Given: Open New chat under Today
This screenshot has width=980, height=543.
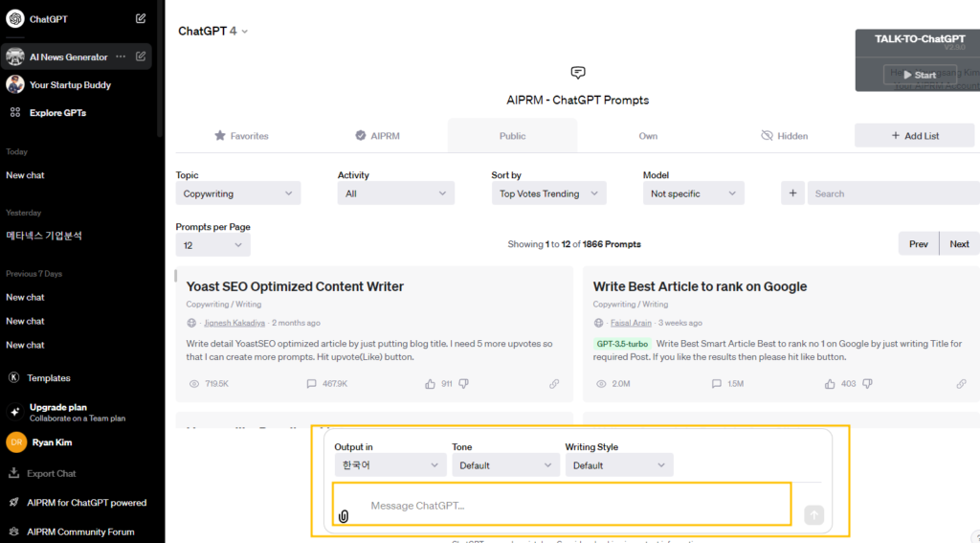Looking at the screenshot, I should point(25,175).
